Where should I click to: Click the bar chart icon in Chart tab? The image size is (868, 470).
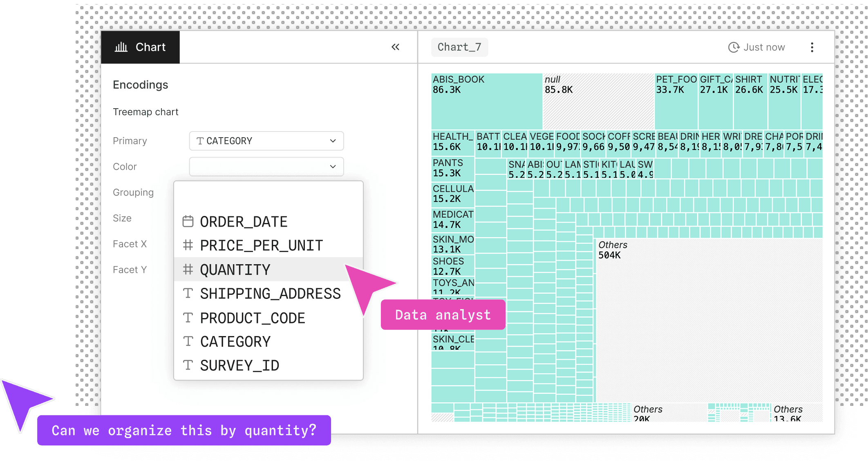[121, 47]
